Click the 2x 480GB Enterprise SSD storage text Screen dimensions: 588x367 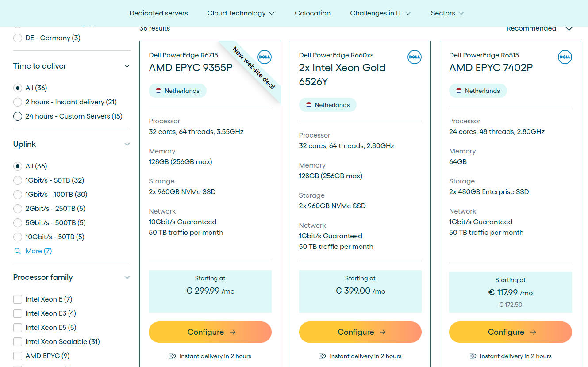pyautogui.click(x=489, y=192)
